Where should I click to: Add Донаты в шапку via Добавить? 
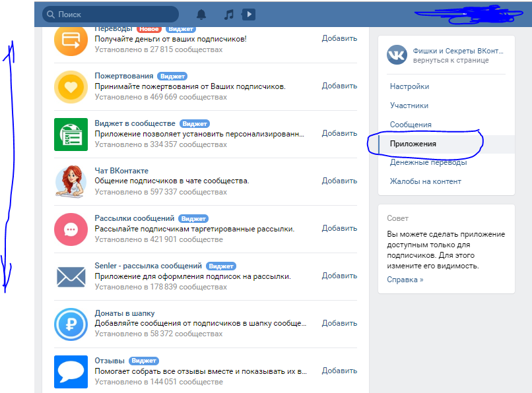tap(339, 323)
